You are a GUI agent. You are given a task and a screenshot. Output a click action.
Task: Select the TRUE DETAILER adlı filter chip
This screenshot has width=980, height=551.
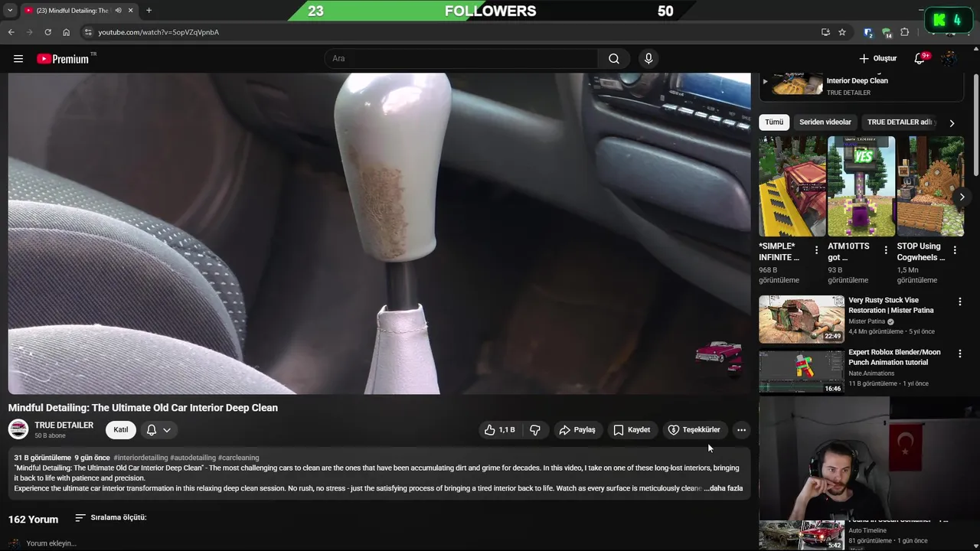pos(900,122)
